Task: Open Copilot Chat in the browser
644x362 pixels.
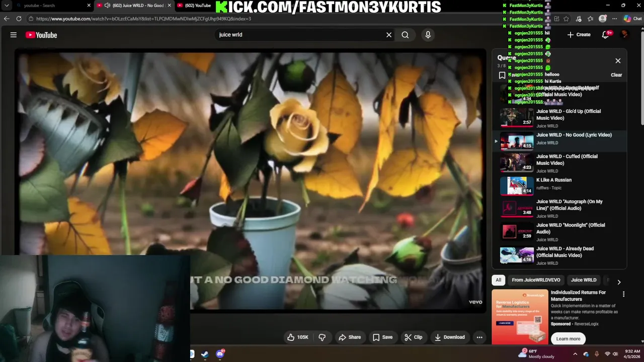Action: (x=632, y=19)
